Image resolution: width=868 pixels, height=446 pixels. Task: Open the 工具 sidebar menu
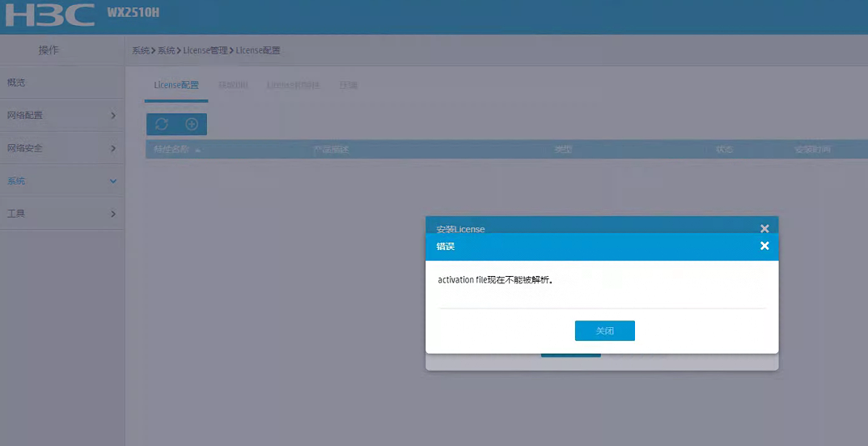tap(62, 214)
